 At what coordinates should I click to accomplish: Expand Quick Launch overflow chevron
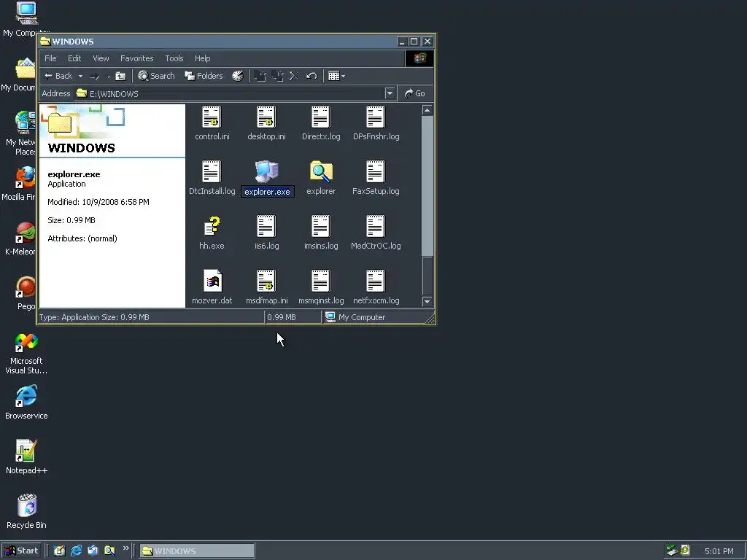[125, 548]
